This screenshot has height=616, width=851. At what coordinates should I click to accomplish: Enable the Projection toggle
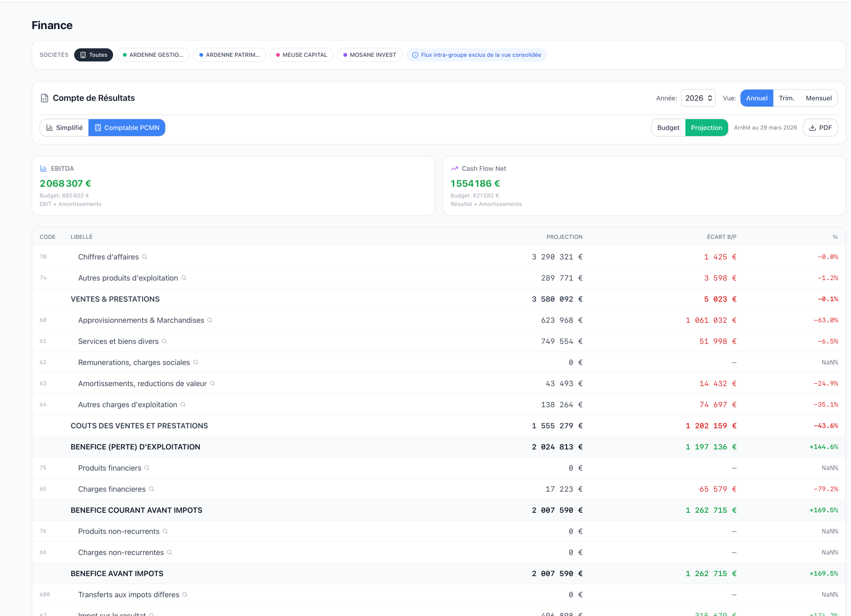click(x=706, y=128)
